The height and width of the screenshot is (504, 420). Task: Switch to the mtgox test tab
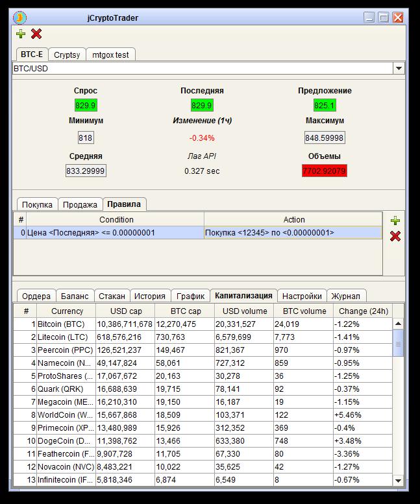click(x=110, y=55)
